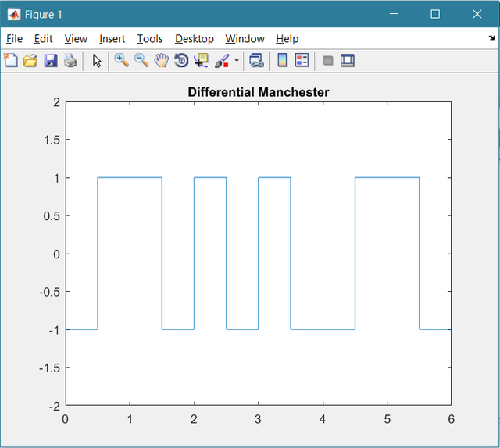This screenshot has width=500, height=448.
Task: Save the figure with the floppy disk icon
Action: [50, 60]
